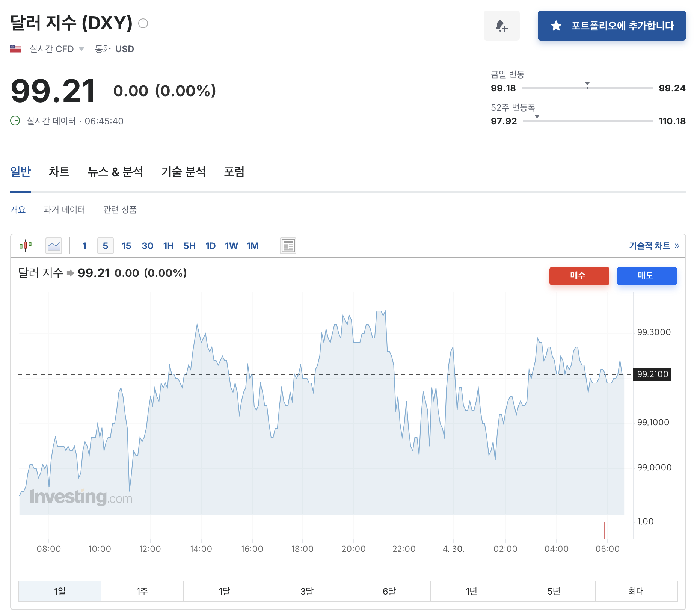The image size is (697, 616).
Task: Click the 금일 변동 range slider marker
Action: (587, 85)
